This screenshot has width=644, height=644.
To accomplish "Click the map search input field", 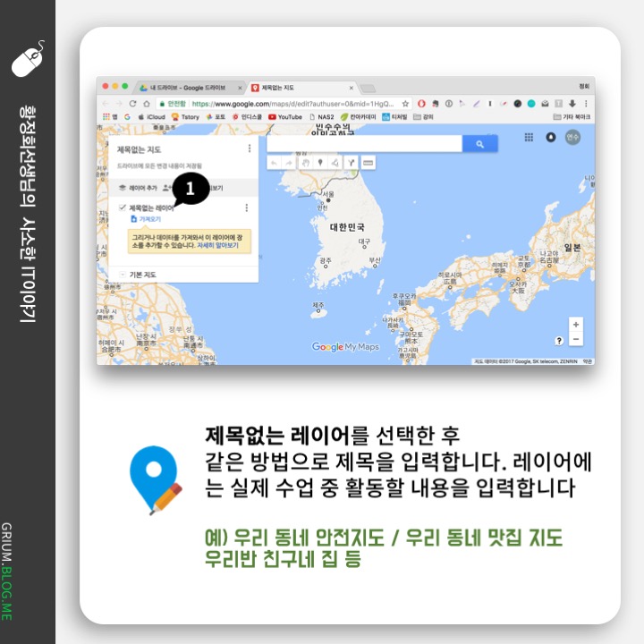I will click(363, 144).
